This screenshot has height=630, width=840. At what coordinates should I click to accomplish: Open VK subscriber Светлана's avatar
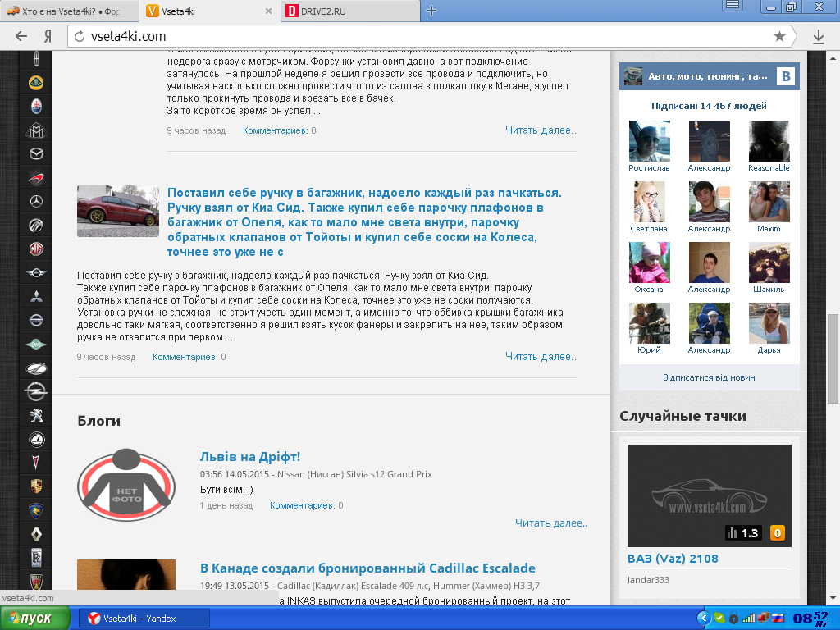click(650, 202)
